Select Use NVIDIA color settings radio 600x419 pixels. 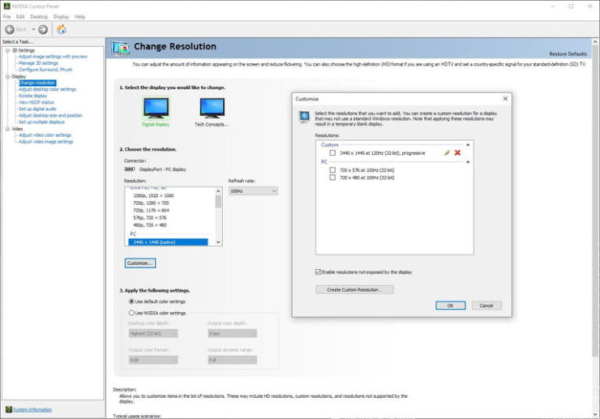(131, 313)
